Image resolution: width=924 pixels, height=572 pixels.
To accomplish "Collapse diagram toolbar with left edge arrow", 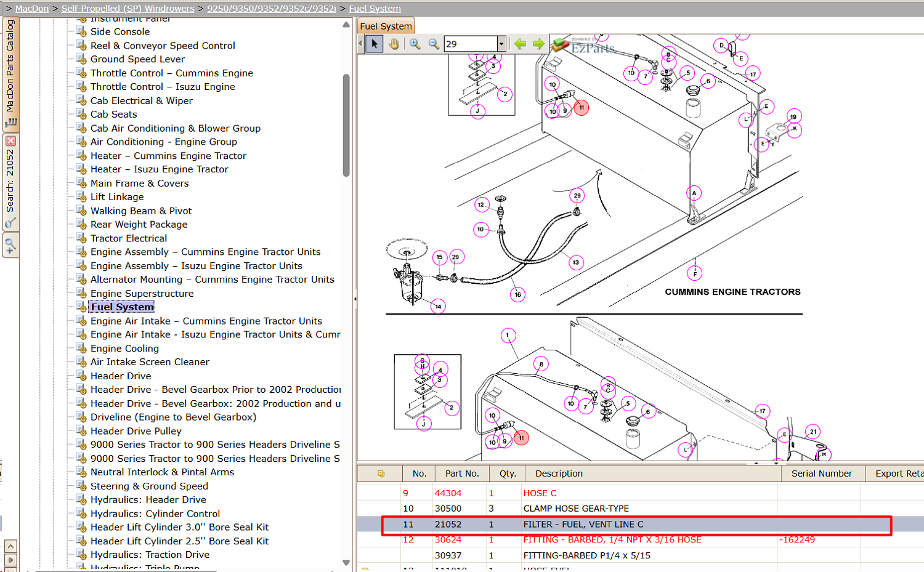I will [x=360, y=44].
